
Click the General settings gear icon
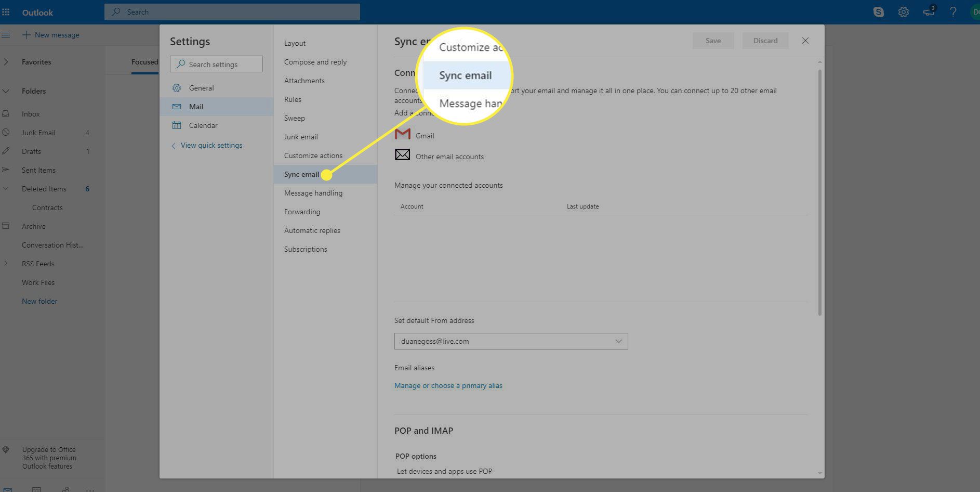pos(177,88)
